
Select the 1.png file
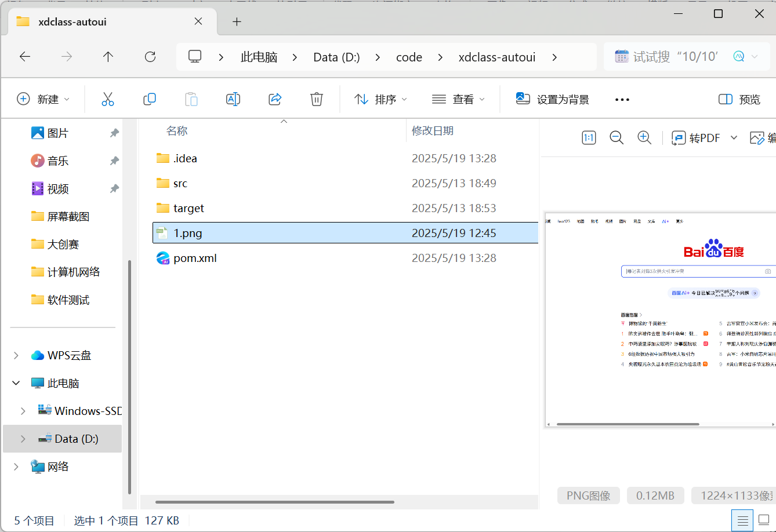pyautogui.click(x=345, y=233)
